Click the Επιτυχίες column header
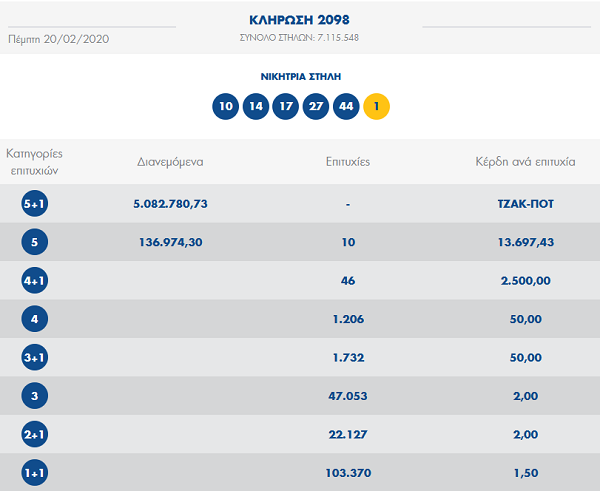 pos(348,161)
